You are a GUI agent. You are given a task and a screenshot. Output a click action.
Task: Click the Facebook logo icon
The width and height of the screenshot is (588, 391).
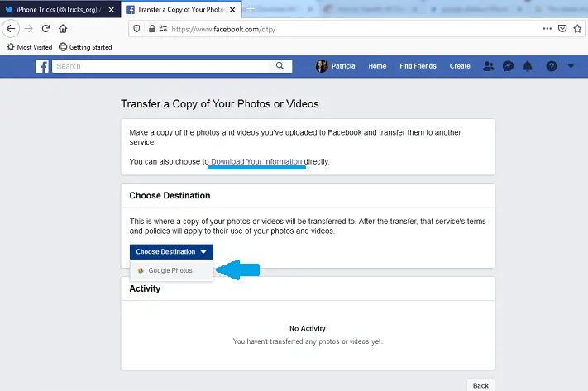click(42, 66)
